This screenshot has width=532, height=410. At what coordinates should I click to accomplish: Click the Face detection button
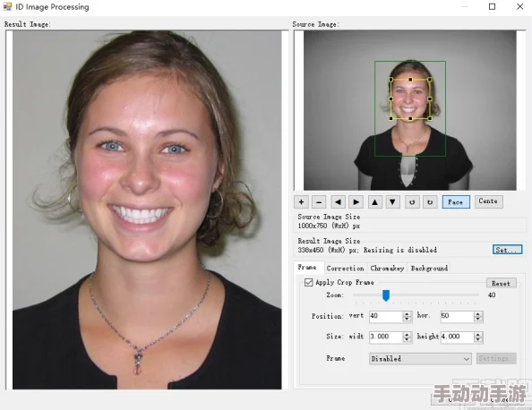point(456,202)
